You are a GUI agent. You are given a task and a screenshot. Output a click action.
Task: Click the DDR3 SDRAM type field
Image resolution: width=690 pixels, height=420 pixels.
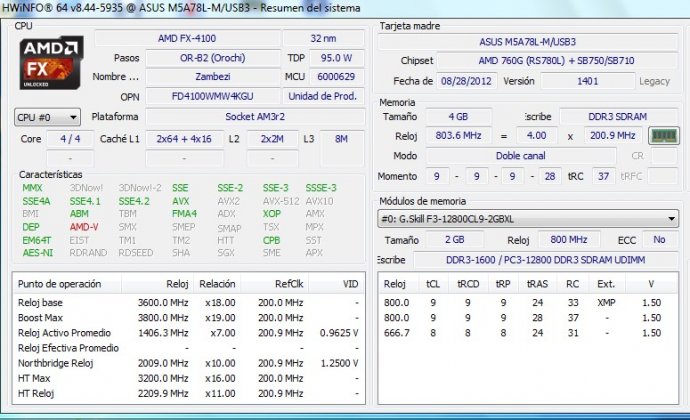pos(618,117)
